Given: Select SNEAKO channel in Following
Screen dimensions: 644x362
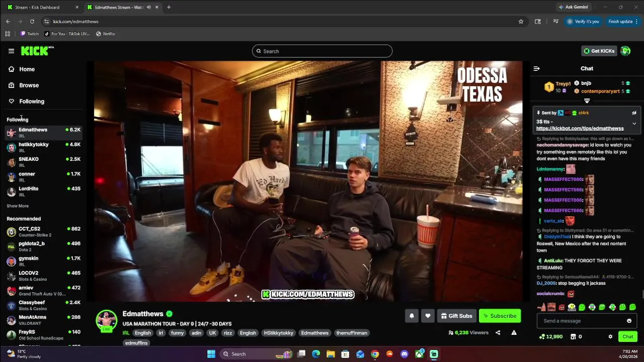Looking at the screenshot, I should [x=44, y=161].
